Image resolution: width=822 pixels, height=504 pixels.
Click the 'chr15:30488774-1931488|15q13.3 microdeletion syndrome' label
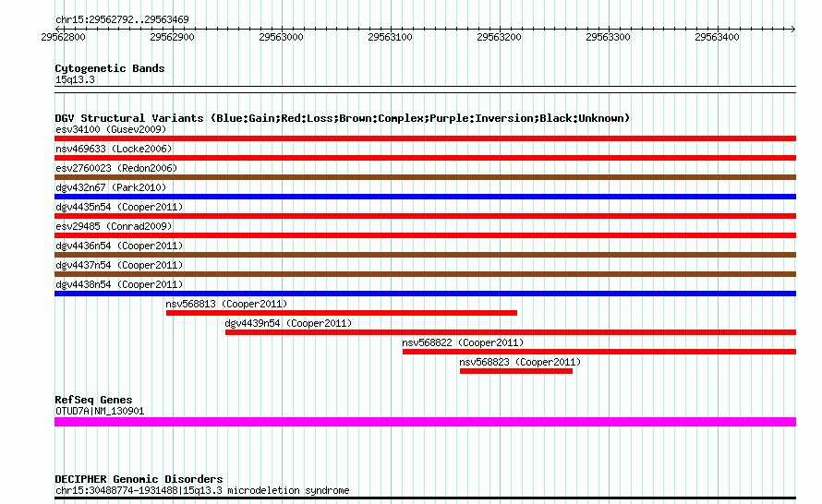202,490
